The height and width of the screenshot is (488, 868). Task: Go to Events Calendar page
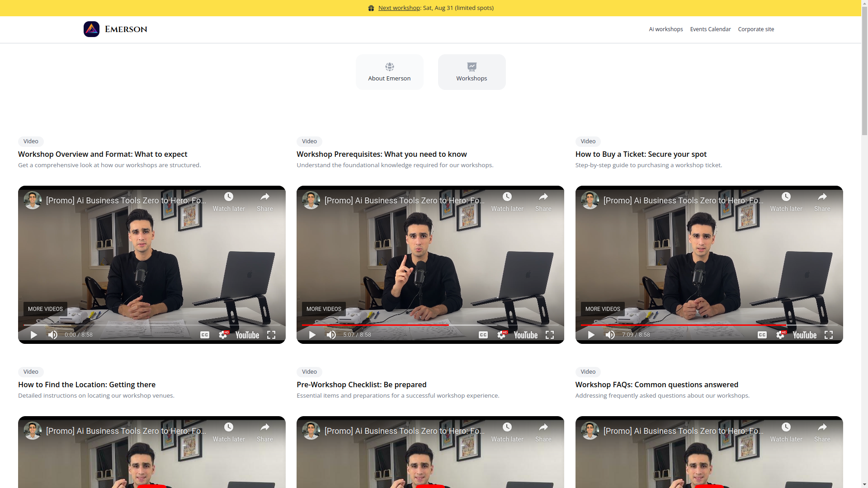click(x=710, y=29)
